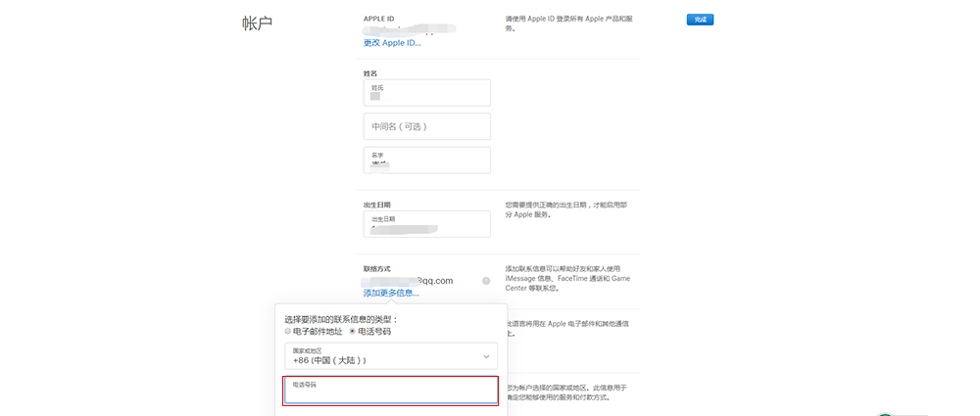Select the 电话号码 radio option
980x416 pixels.
click(x=353, y=332)
